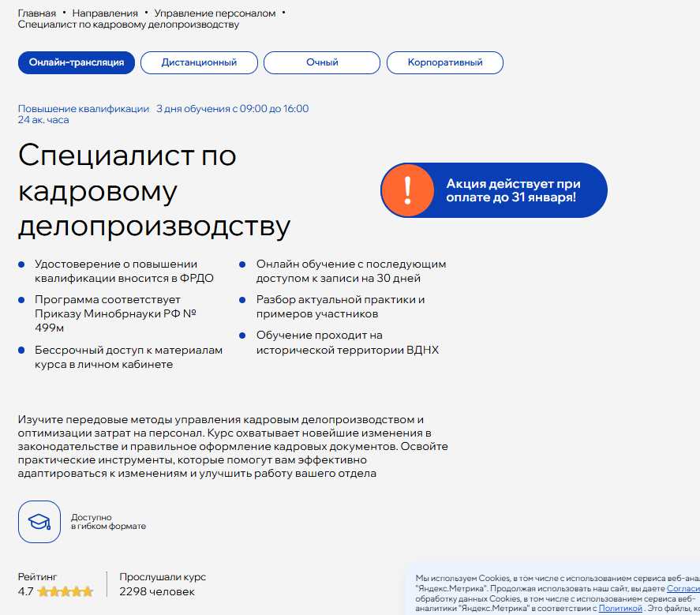The width and height of the screenshot is (700, 615).
Task: Click the graduation cap icon
Action: click(x=39, y=522)
